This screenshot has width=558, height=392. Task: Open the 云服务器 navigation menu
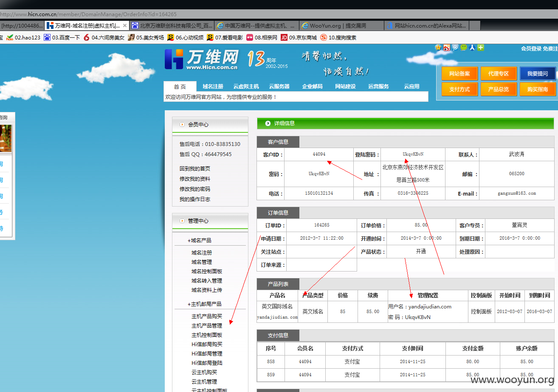pyautogui.click(x=279, y=86)
